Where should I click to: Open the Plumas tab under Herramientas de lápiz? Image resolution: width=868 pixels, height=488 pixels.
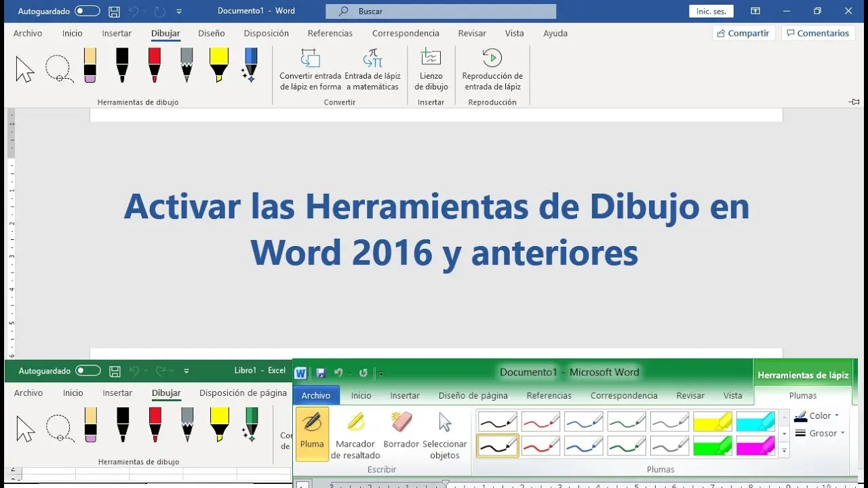pyautogui.click(x=803, y=395)
